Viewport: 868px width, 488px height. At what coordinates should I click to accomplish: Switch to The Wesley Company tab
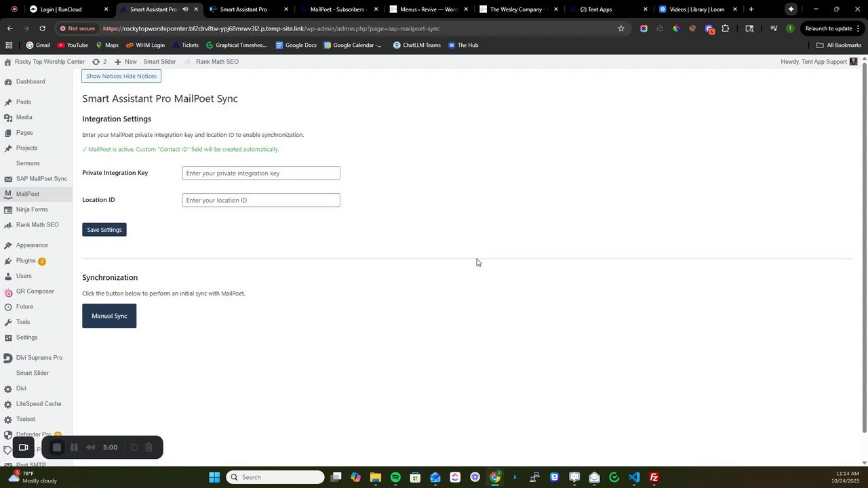519,9
